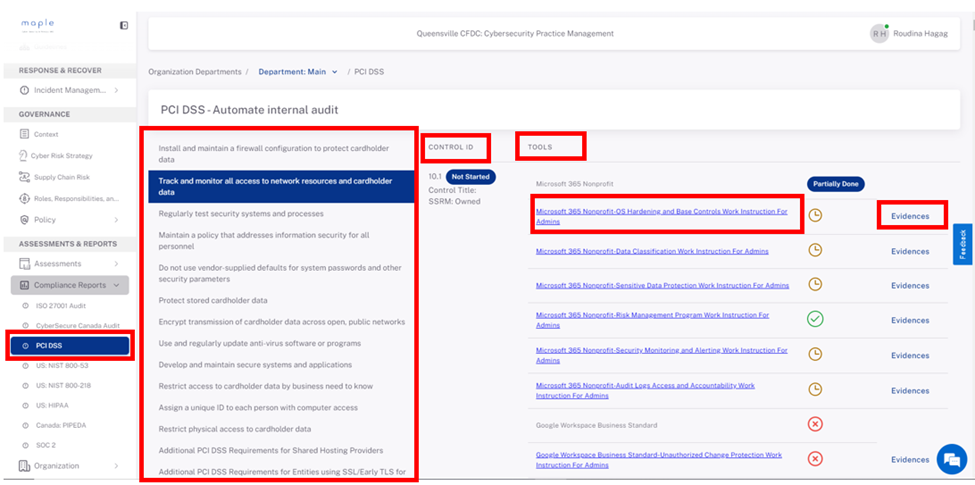Click red X icon for Unauthorized Change Protection
975x485 pixels.
815,459
